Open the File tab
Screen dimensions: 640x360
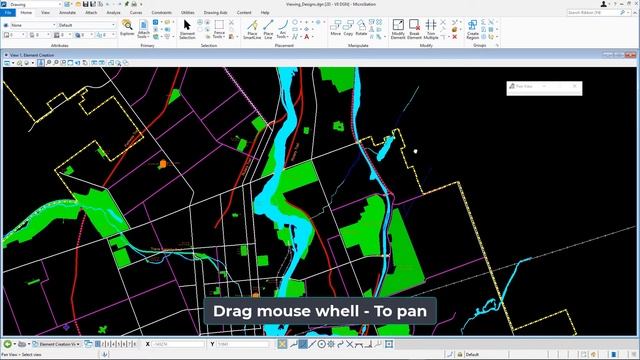(x=8, y=13)
